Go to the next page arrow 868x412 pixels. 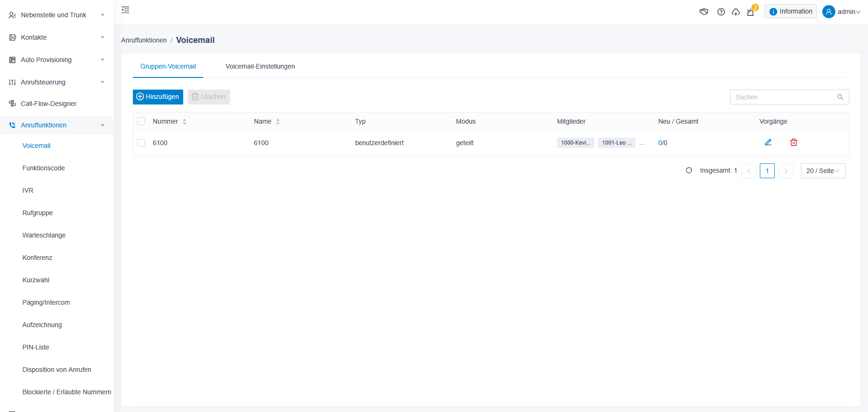click(786, 171)
